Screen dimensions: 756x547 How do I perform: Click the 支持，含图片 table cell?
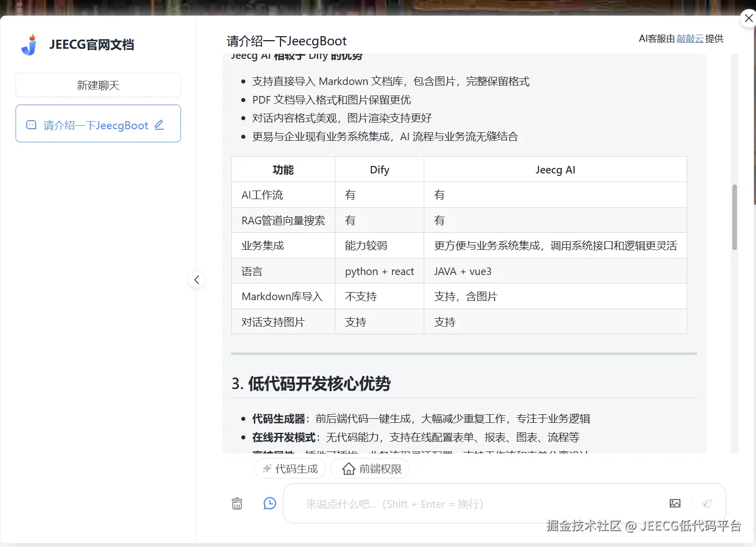(555, 296)
